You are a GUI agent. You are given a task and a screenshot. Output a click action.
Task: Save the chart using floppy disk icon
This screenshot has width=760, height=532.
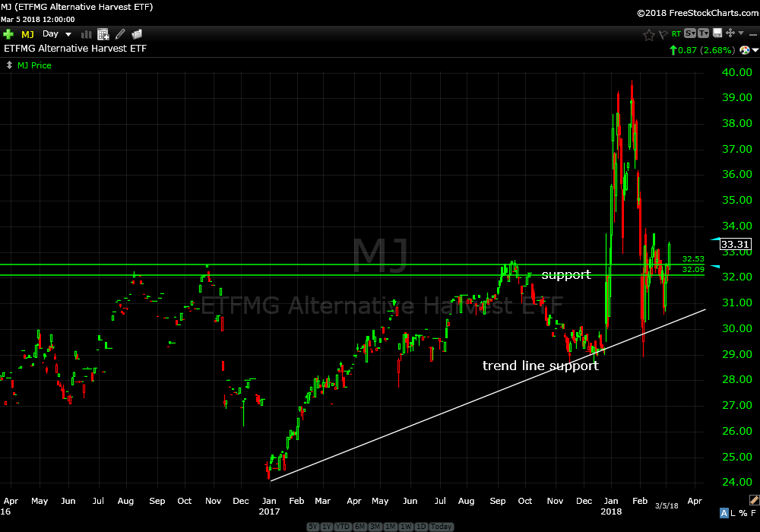[x=717, y=33]
